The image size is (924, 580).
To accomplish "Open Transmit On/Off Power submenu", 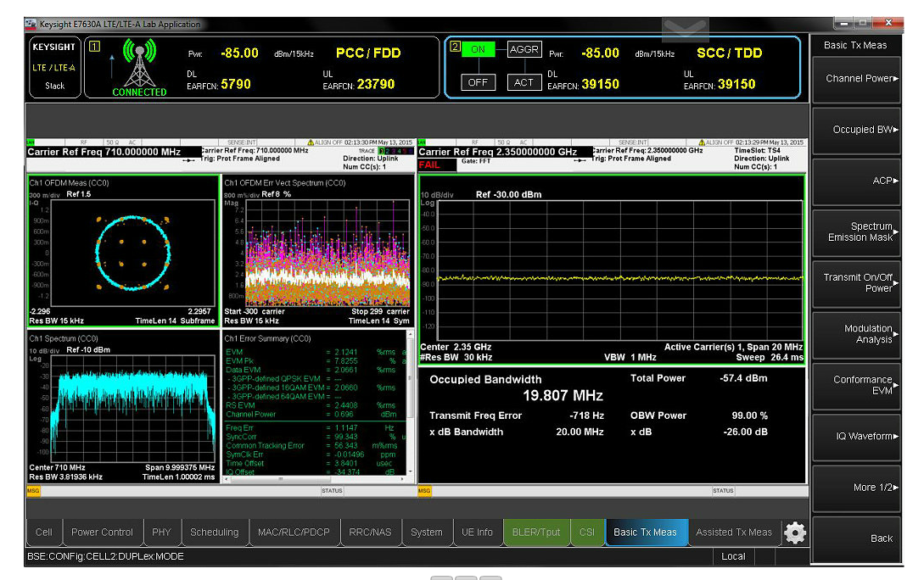I will [x=856, y=283].
